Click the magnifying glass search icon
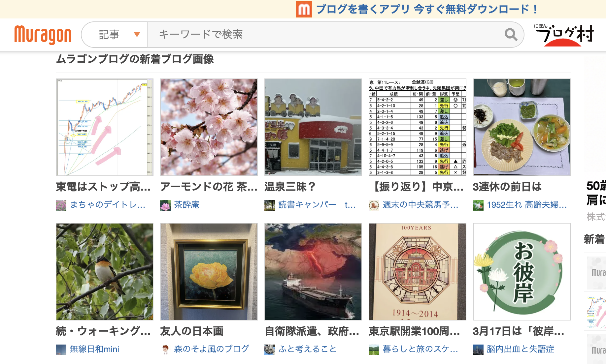Image resolution: width=606 pixels, height=364 pixels. (x=511, y=34)
